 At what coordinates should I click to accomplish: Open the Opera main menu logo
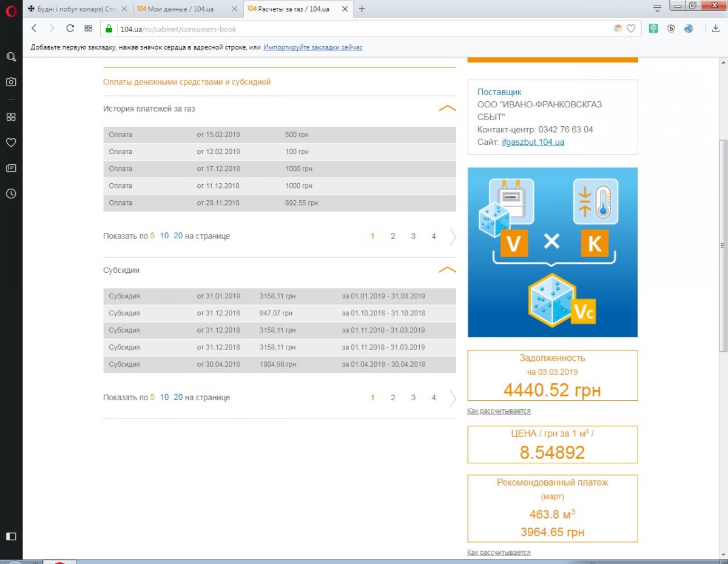10,10
